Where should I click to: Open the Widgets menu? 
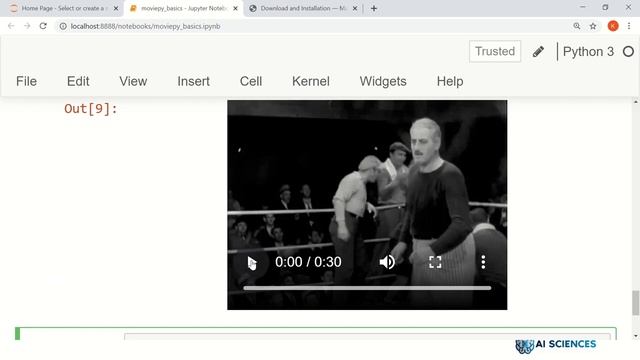click(x=383, y=81)
